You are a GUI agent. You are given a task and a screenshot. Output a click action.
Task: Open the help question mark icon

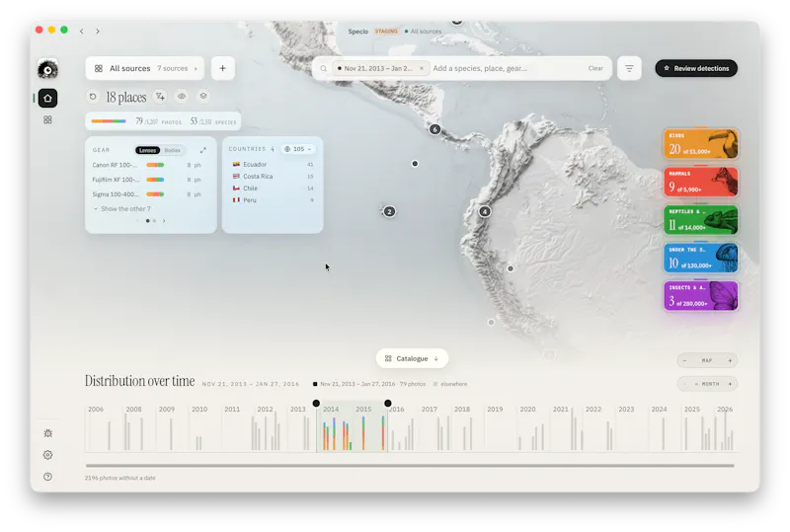tap(47, 477)
